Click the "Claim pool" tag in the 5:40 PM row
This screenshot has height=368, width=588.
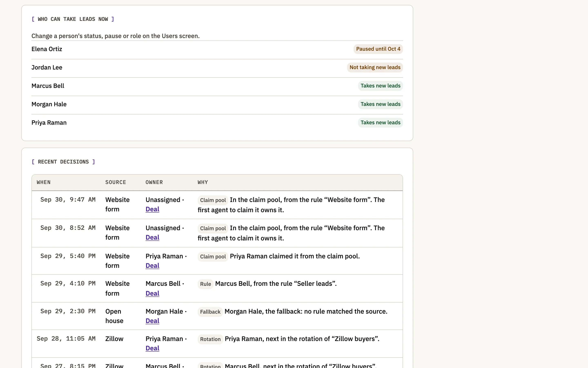pos(213,257)
